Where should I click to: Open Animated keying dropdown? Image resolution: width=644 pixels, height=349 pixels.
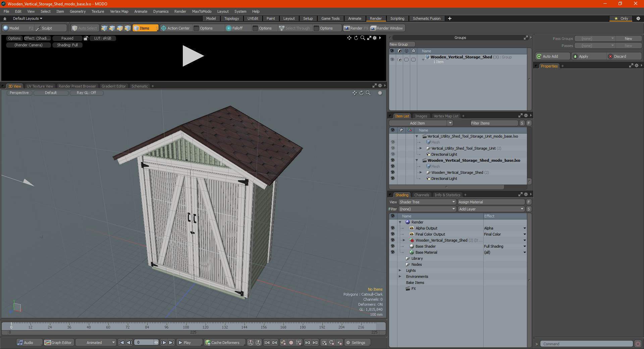96,343
